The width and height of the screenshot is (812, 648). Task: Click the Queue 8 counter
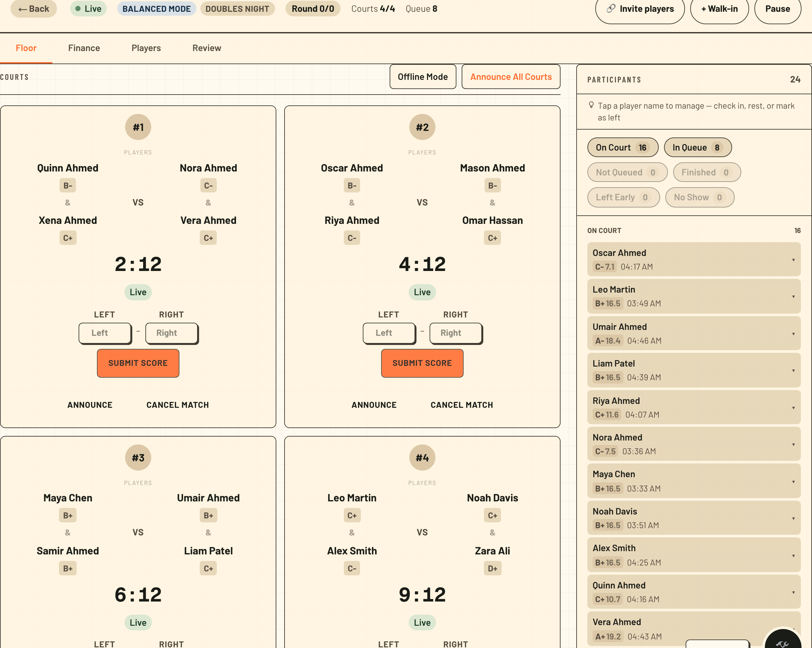pyautogui.click(x=421, y=9)
